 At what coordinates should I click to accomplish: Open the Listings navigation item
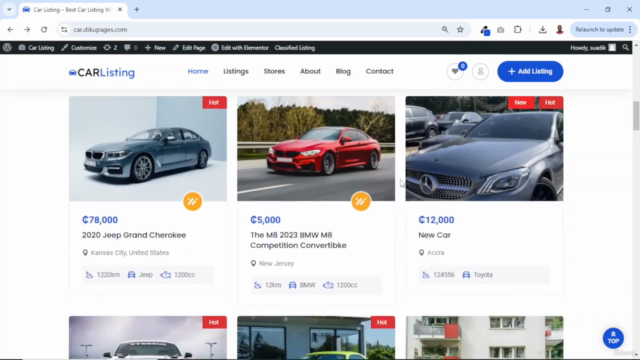point(236,71)
